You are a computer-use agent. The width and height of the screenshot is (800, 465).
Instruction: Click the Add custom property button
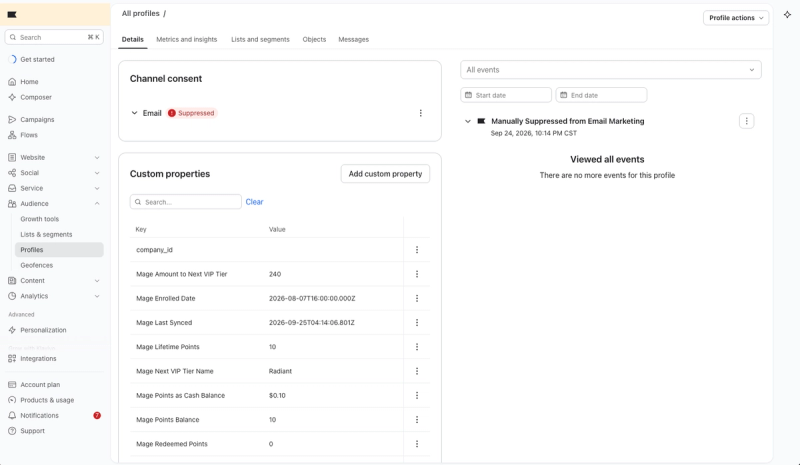[x=385, y=174]
